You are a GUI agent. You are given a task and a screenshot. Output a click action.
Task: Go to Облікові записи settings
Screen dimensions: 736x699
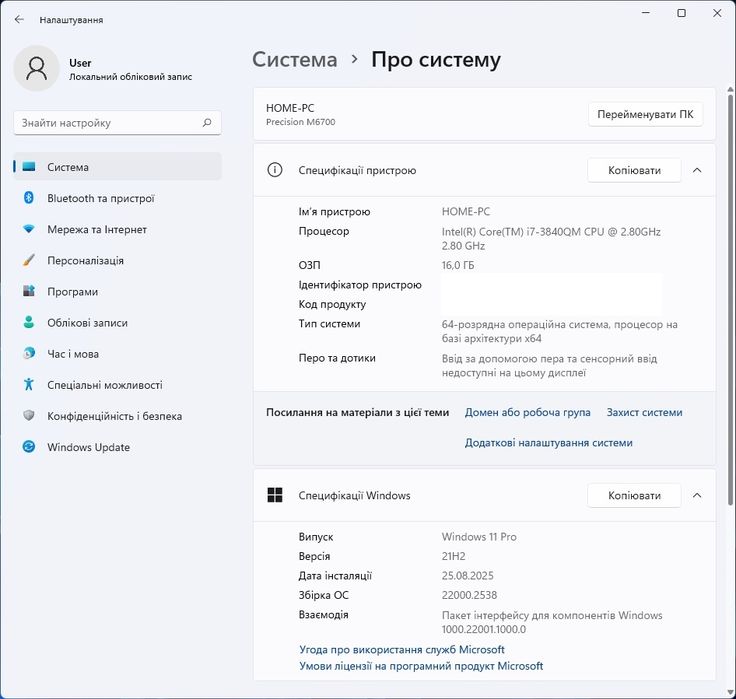coord(117,323)
